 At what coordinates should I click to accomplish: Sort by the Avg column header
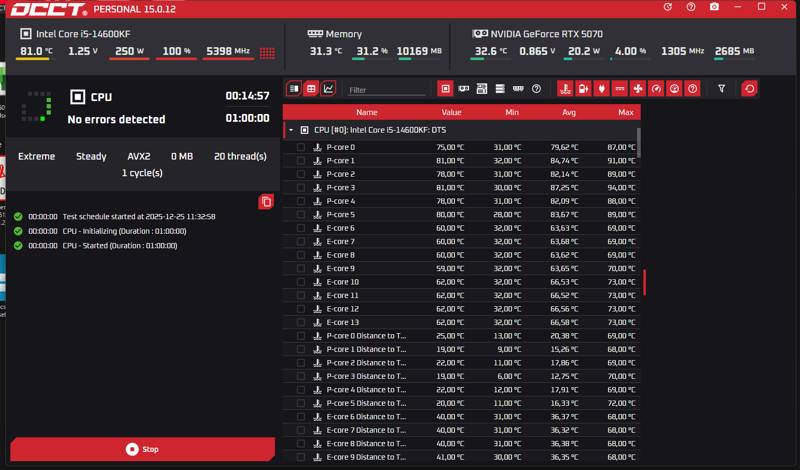pyautogui.click(x=568, y=112)
